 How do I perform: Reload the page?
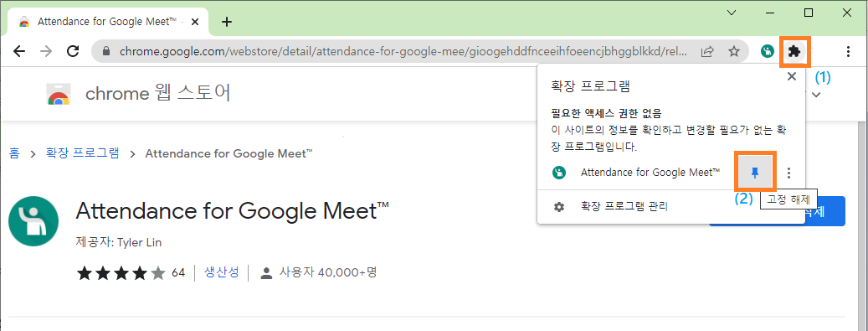73,52
